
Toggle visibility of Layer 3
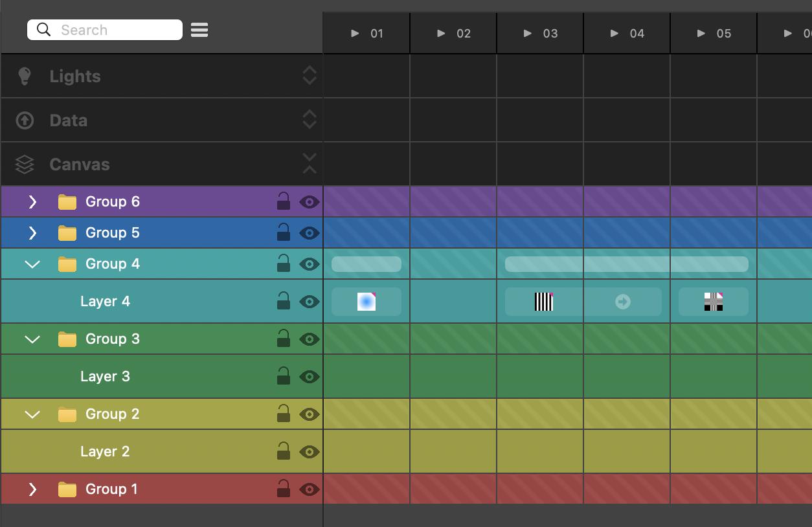pos(310,377)
